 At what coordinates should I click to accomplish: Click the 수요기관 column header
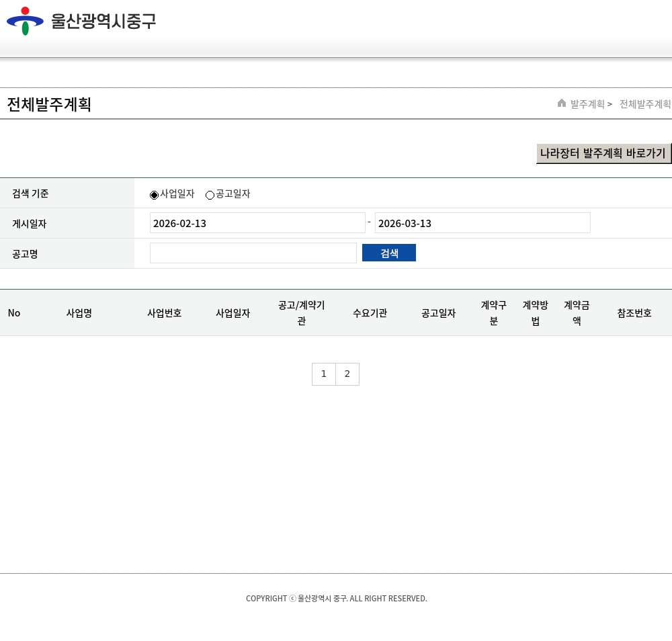[x=370, y=313]
